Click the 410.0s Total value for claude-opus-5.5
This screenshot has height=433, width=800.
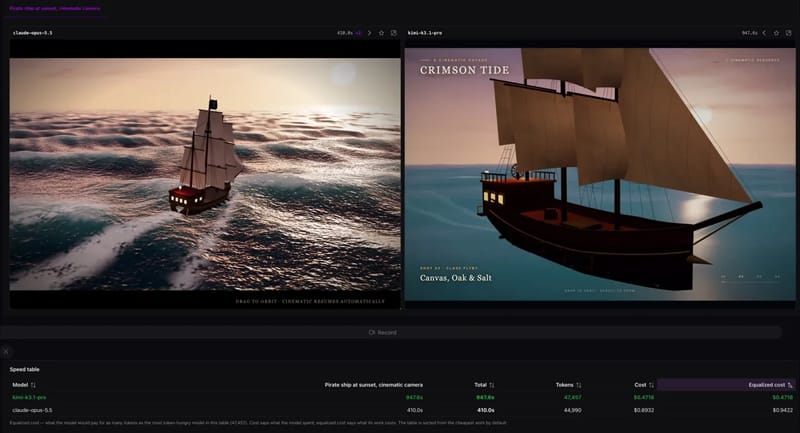[x=486, y=410]
